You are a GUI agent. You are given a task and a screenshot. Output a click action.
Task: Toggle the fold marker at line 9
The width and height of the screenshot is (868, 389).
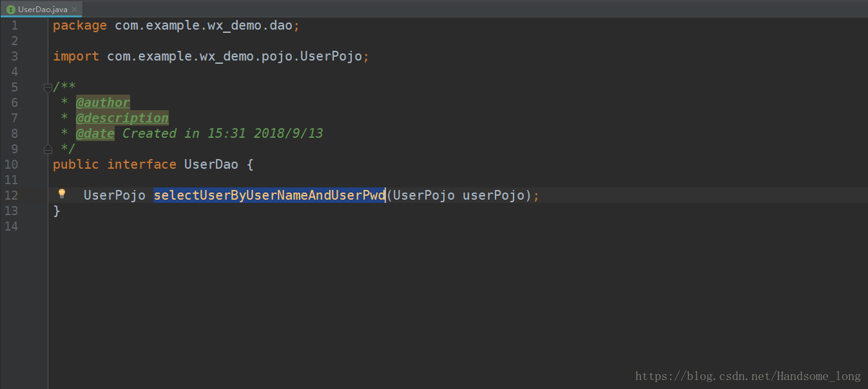tap(48, 149)
